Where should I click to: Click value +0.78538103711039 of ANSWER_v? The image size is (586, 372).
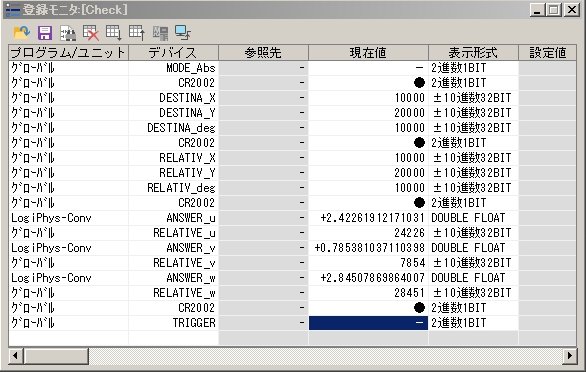tap(368, 248)
